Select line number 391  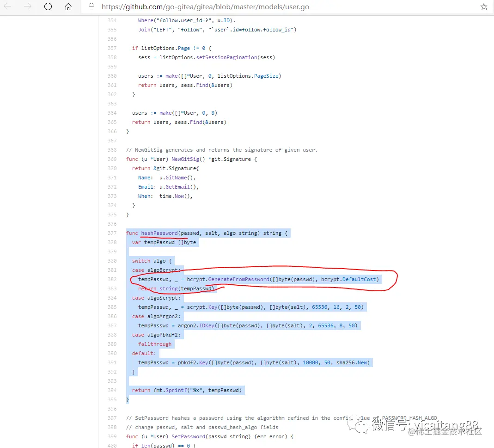point(112,362)
